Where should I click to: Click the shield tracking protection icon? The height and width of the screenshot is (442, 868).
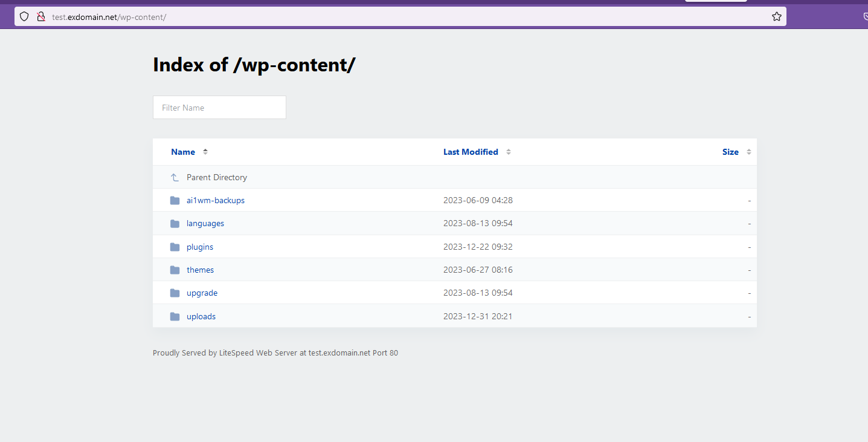click(24, 17)
